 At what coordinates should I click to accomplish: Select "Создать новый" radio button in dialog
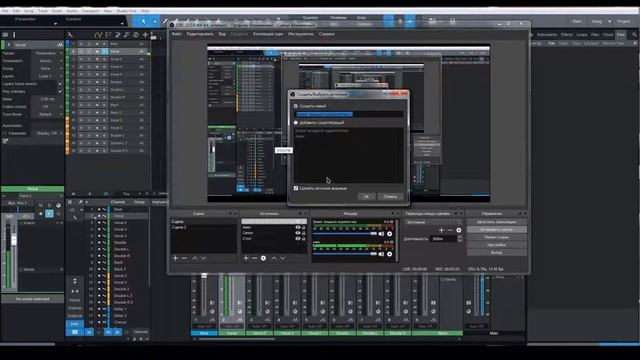click(296, 106)
